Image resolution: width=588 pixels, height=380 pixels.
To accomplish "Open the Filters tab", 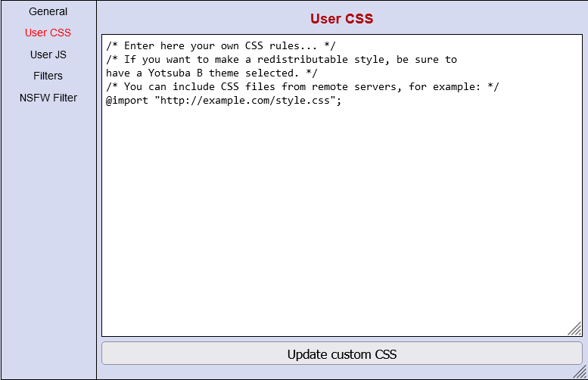I will tap(48, 76).
